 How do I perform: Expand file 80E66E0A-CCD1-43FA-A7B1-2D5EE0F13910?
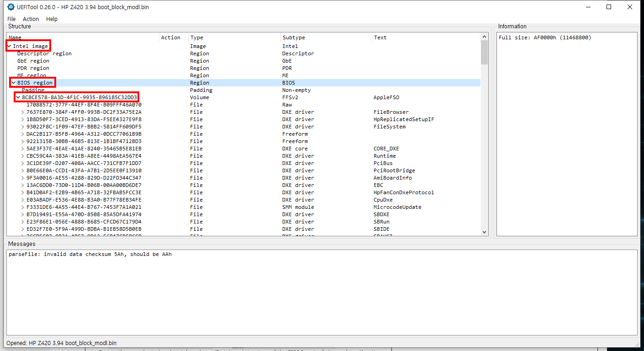[x=23, y=170]
